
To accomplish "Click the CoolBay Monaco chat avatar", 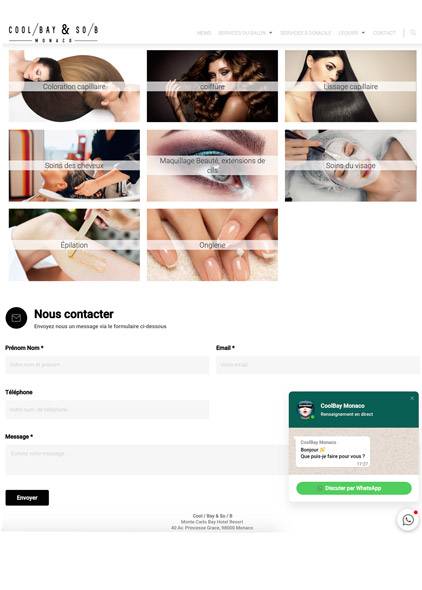I will (x=305, y=409).
